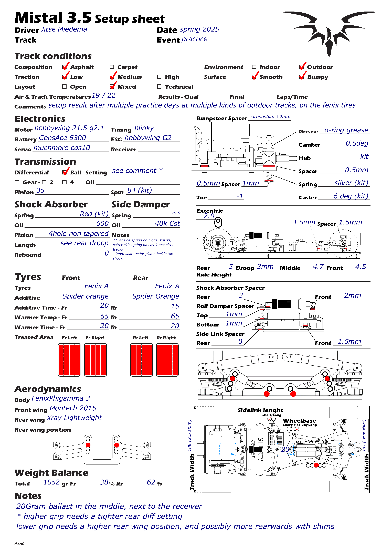The image size is (392, 555).
Task: Toggle the Ball differential checkbox
Action: (65, 172)
